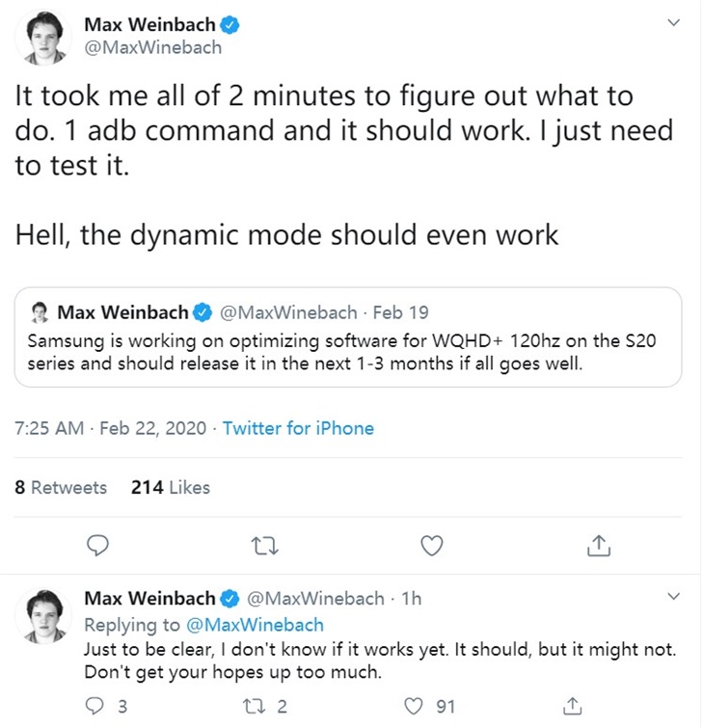The width and height of the screenshot is (702, 728).
Task: Click the reply icon under main tweet
Action: click(x=96, y=546)
